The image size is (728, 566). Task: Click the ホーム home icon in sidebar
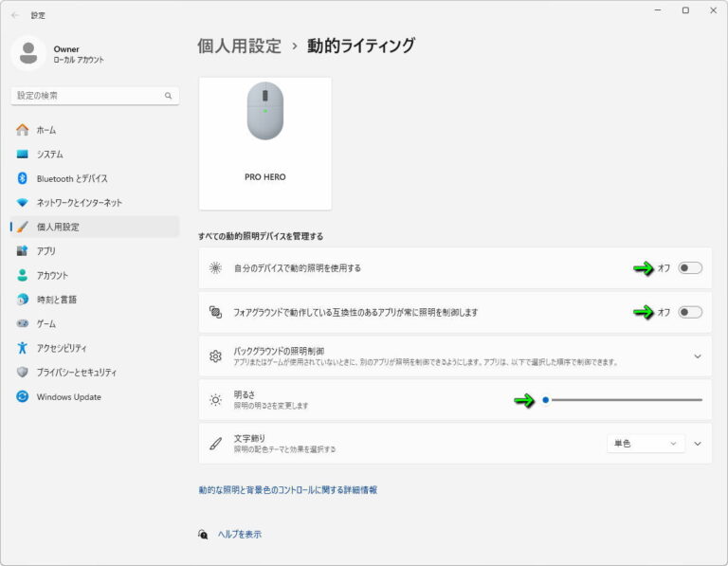(23, 130)
